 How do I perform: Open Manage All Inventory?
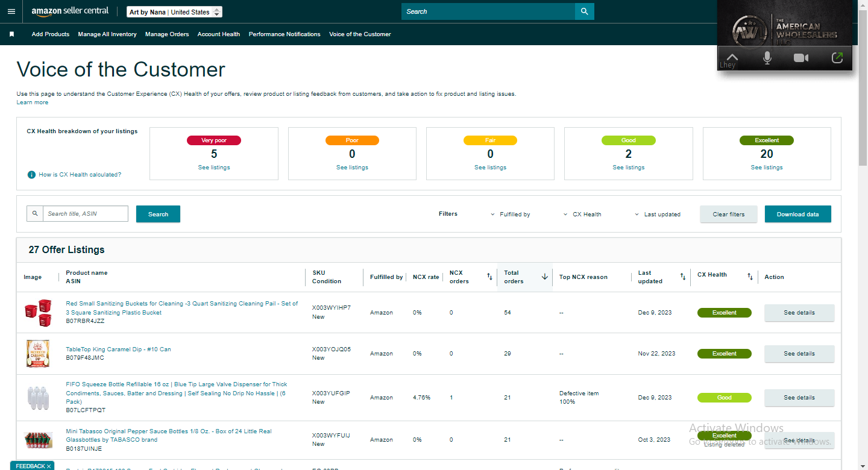[107, 34]
